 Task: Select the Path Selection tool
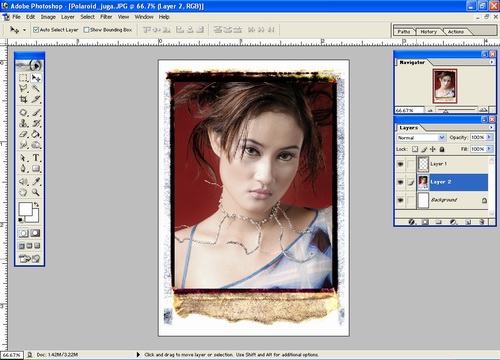(23, 158)
